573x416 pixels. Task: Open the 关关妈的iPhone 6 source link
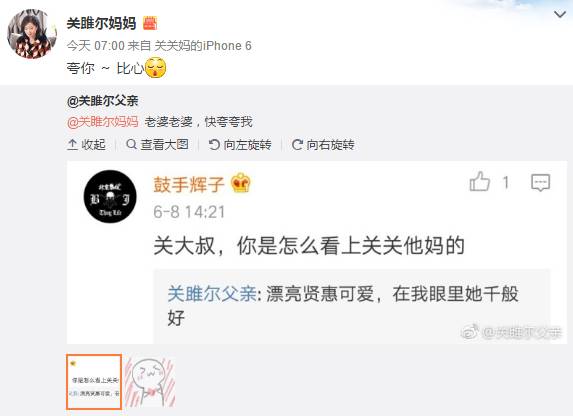(x=203, y=46)
